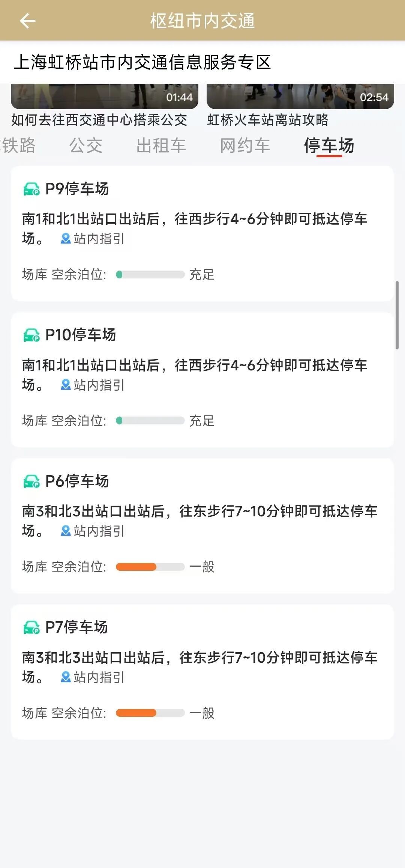Click the P7 parking car icon
This screenshot has height=868, width=405.
tap(31, 627)
